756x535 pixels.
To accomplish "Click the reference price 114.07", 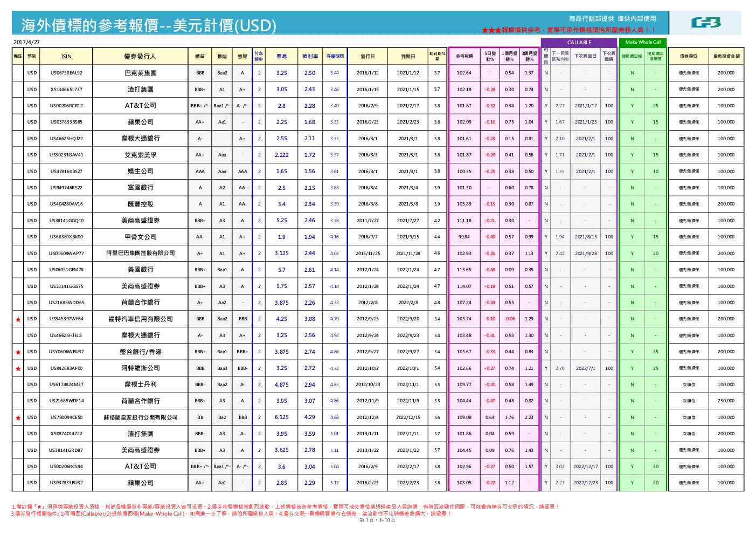I will point(464,286).
